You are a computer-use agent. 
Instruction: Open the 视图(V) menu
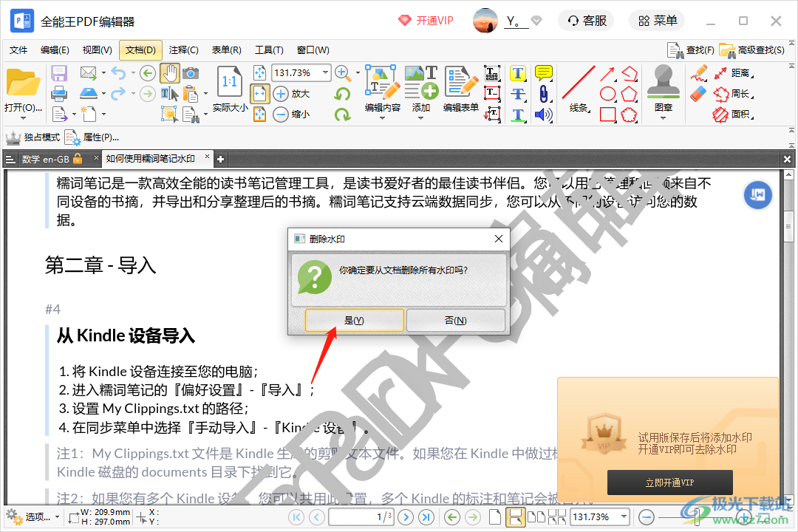98,50
